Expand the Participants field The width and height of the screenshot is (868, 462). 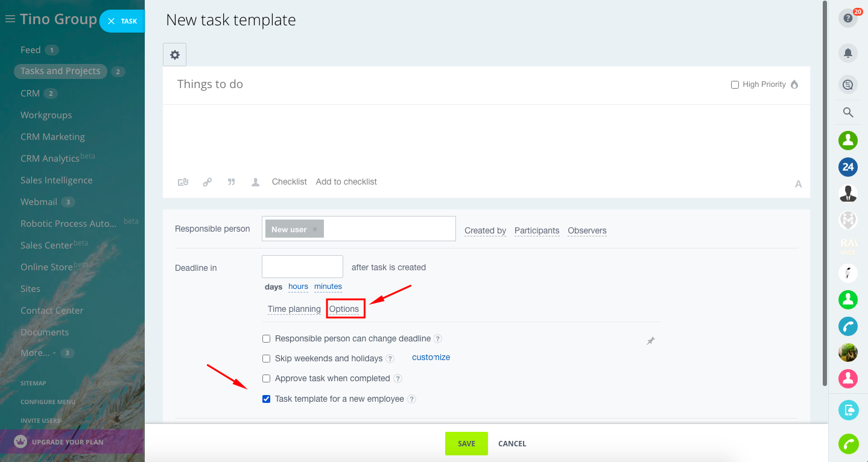[537, 230]
